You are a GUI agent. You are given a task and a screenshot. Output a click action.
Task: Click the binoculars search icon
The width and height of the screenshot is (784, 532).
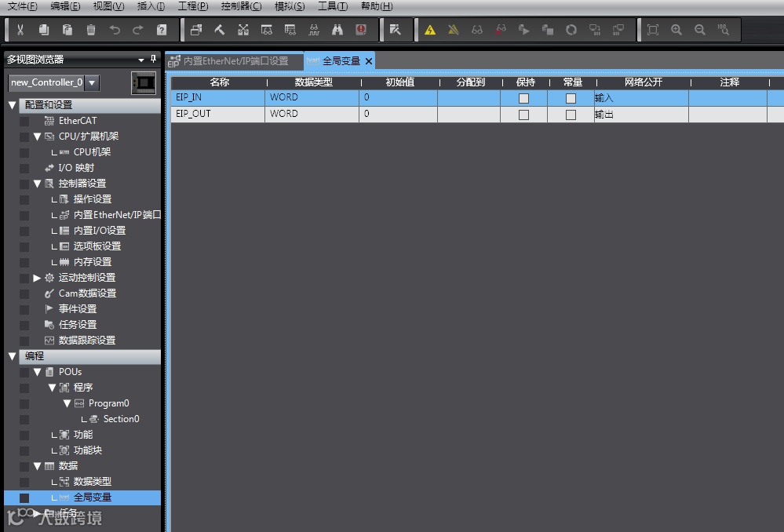[x=337, y=30]
